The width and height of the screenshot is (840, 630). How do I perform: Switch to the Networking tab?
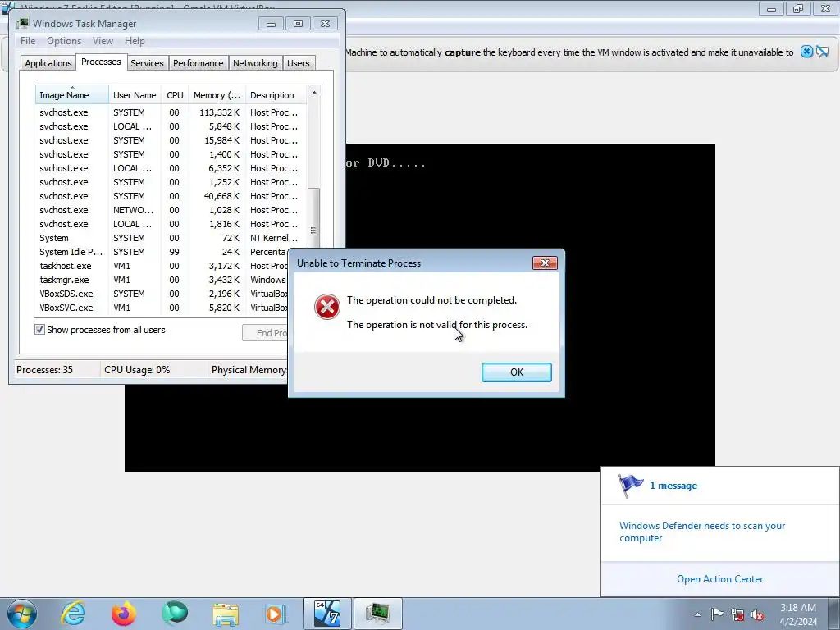point(255,63)
